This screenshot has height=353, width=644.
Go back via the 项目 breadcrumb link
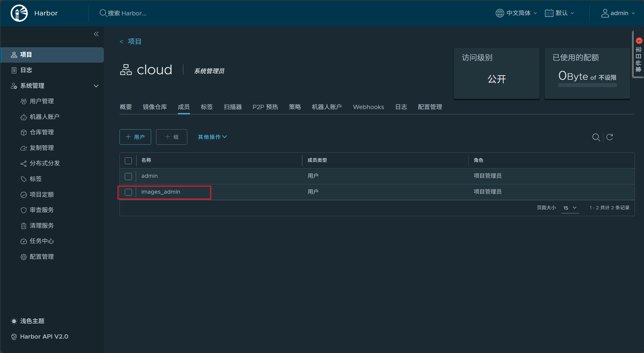(x=134, y=41)
